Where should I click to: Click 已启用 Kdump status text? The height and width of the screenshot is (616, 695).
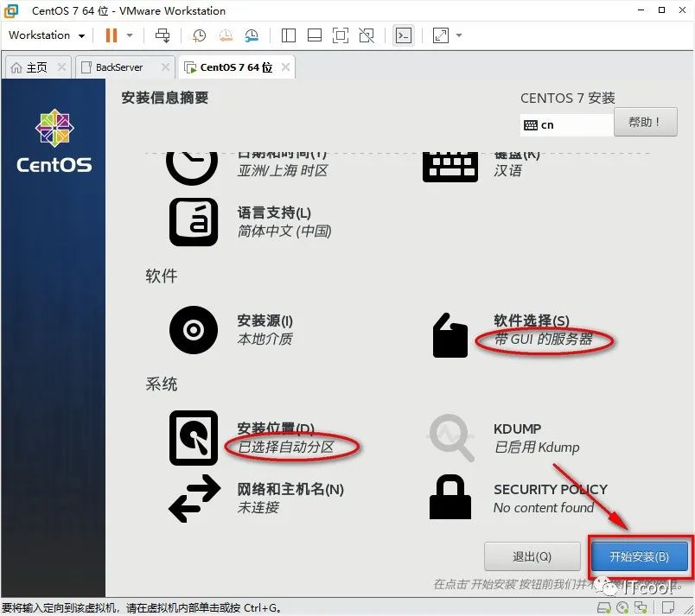tap(536, 447)
